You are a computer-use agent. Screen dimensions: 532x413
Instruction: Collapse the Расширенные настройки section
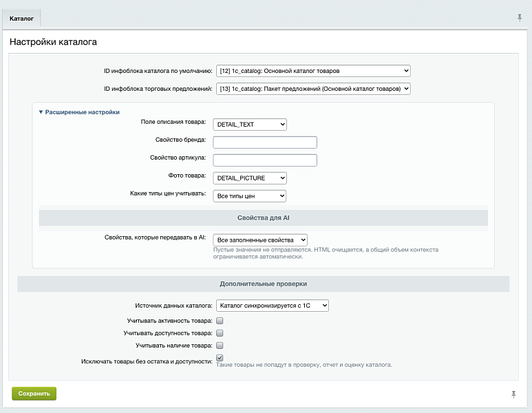point(79,112)
